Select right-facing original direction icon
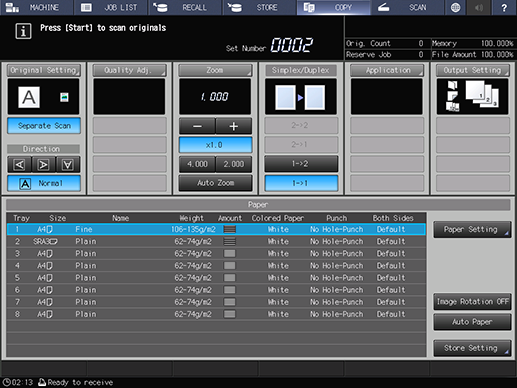Screen dimensions: 517x388 [x=44, y=165]
